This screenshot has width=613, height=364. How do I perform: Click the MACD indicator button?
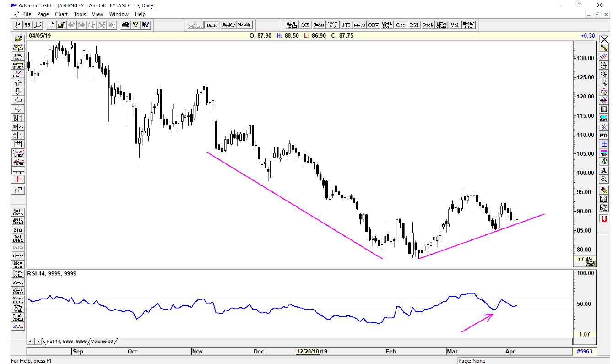[x=359, y=25]
